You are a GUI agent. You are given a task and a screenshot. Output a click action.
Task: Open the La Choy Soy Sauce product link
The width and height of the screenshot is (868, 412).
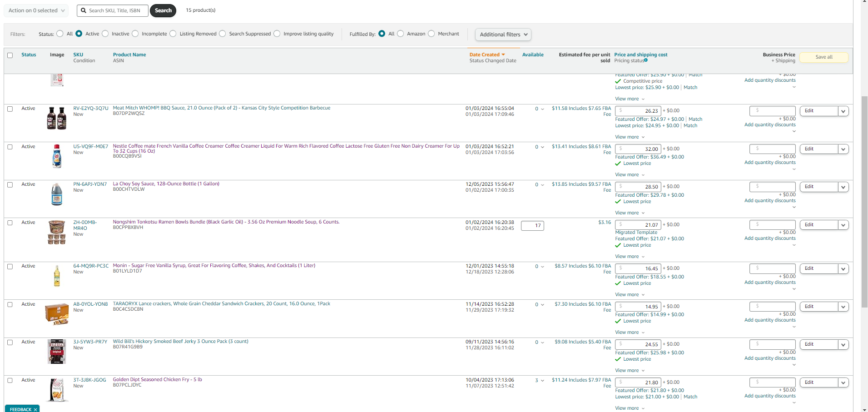tap(166, 184)
